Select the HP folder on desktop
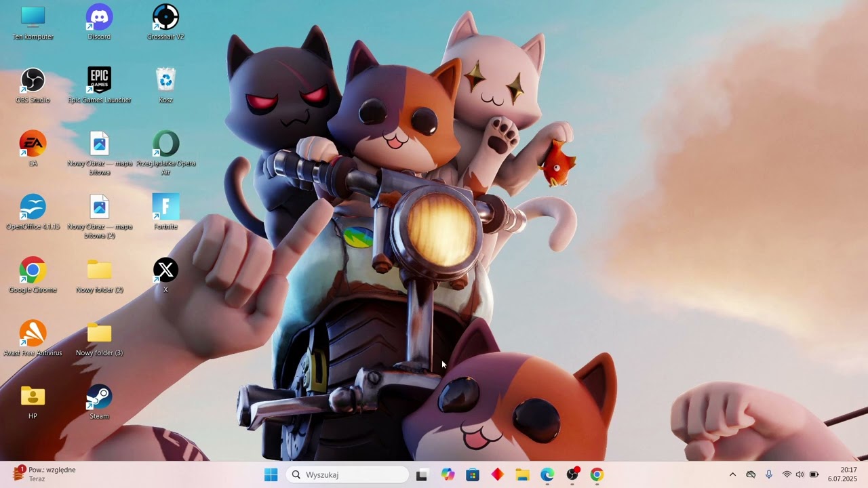Screen dimensions: 868x488 33,402
